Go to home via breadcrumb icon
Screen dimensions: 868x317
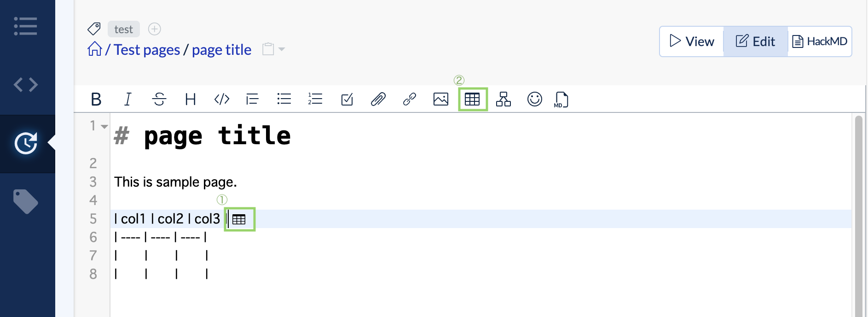pyautogui.click(x=95, y=49)
